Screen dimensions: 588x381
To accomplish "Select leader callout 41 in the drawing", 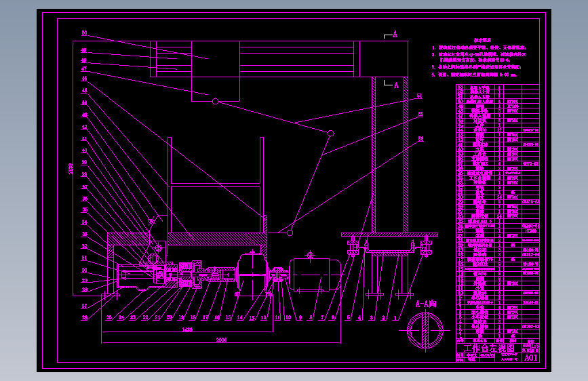I will [x=84, y=139].
